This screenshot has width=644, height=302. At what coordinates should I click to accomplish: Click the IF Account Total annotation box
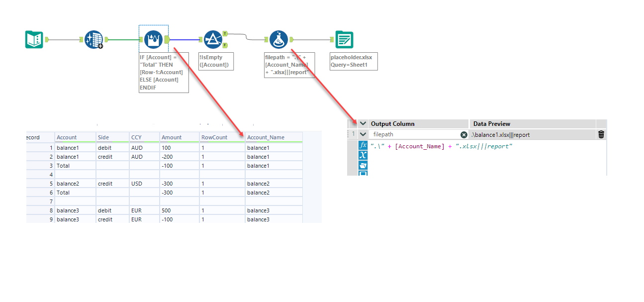[163, 72]
